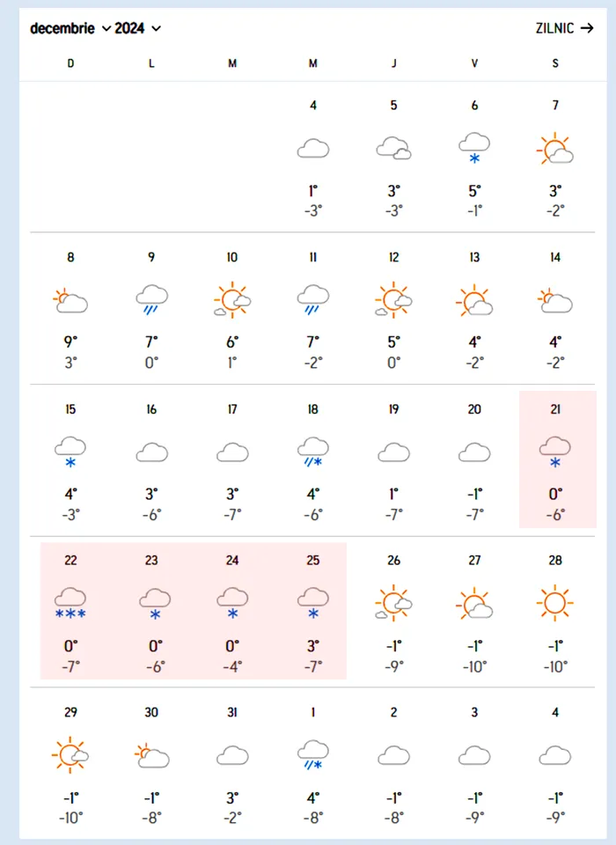
Task: Click the 9° temperature on day 8
Action: pyautogui.click(x=70, y=342)
